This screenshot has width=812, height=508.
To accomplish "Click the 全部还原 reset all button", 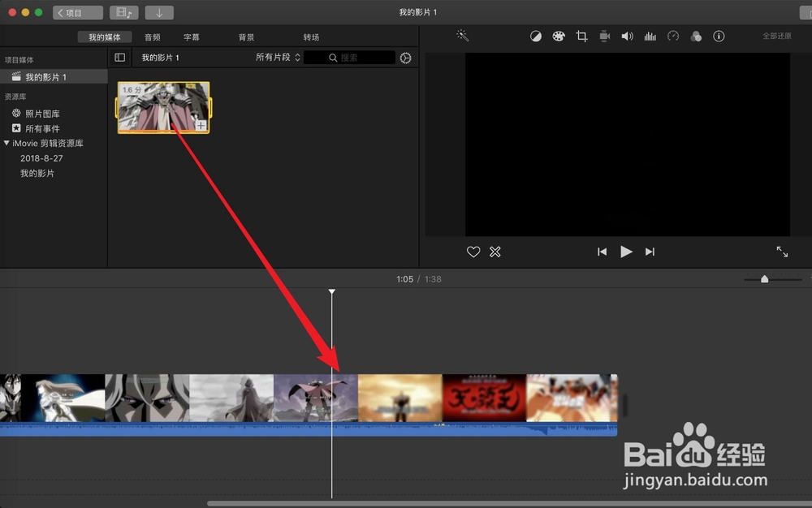I will pos(777,37).
